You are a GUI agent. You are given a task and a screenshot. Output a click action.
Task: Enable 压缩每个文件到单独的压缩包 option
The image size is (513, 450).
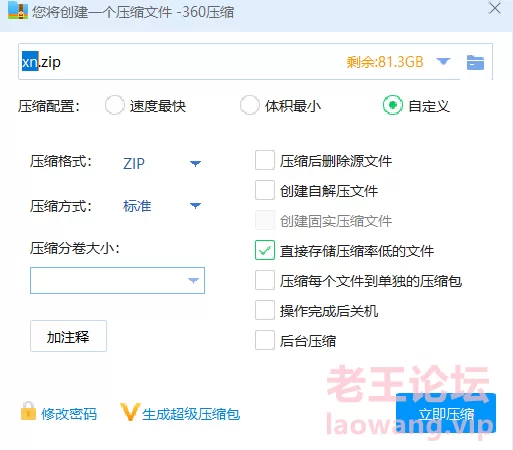click(265, 280)
